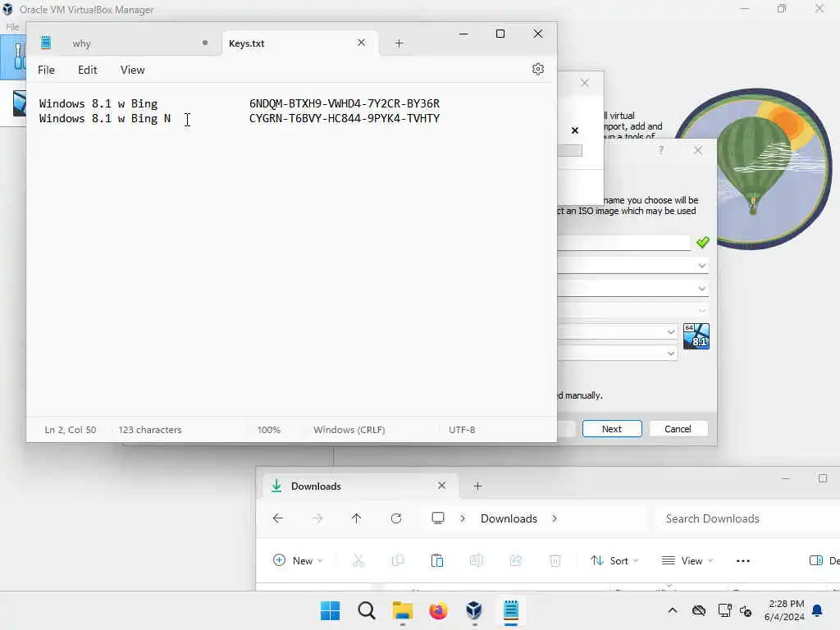Click the help question mark in wizard
The width and height of the screenshot is (840, 630).
click(x=661, y=150)
